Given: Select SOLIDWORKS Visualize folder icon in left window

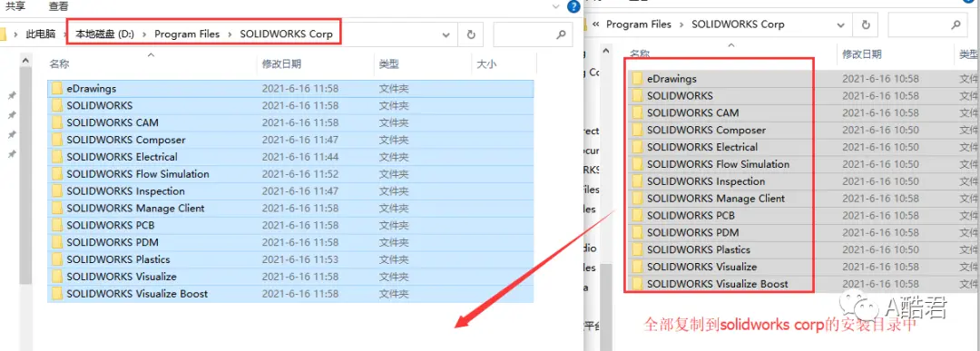Looking at the screenshot, I should tap(57, 277).
